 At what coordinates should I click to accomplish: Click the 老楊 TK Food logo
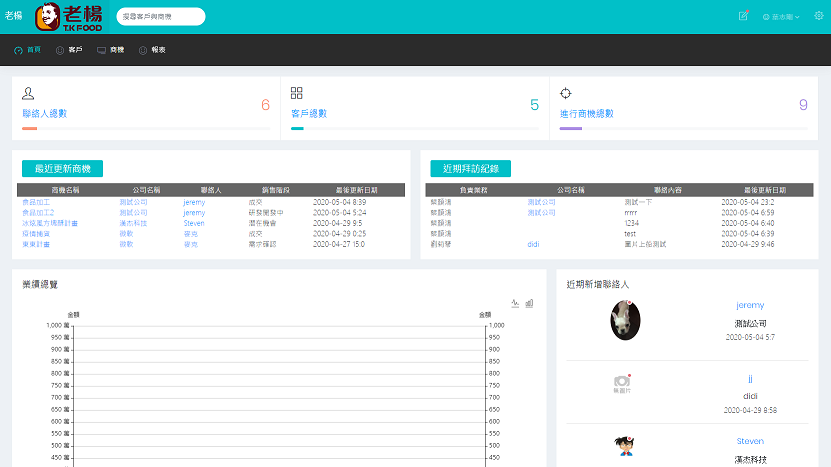pyautogui.click(x=69, y=17)
